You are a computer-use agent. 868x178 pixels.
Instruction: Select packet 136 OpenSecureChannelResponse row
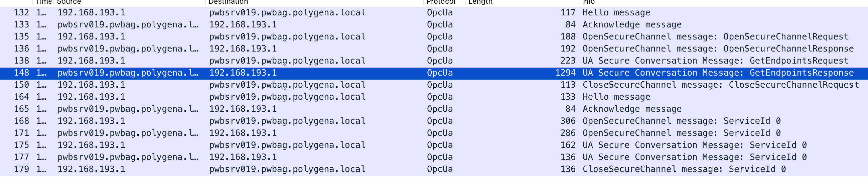[x=434, y=49]
